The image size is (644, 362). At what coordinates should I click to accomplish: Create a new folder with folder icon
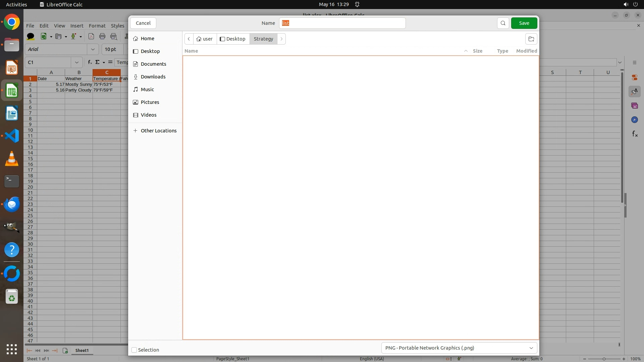point(531,39)
